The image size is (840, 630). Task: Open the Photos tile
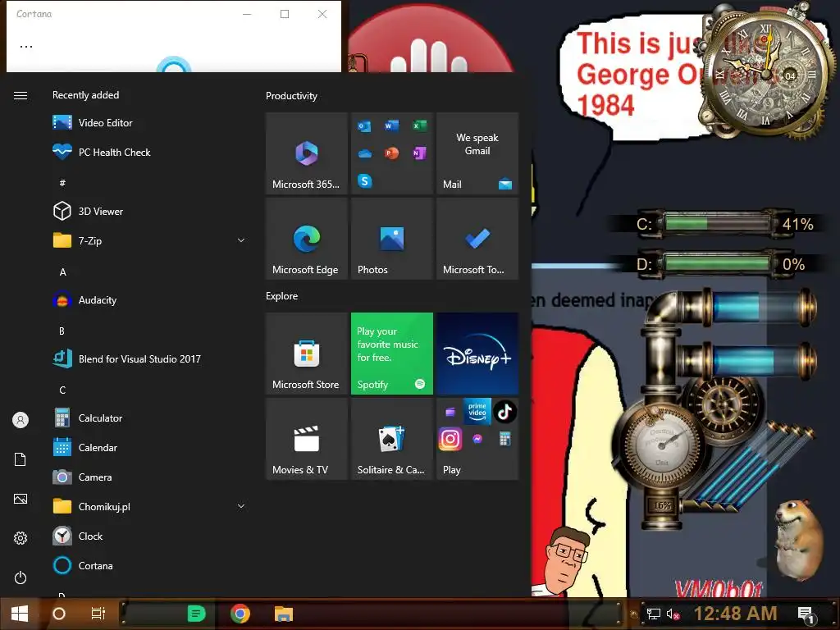391,239
